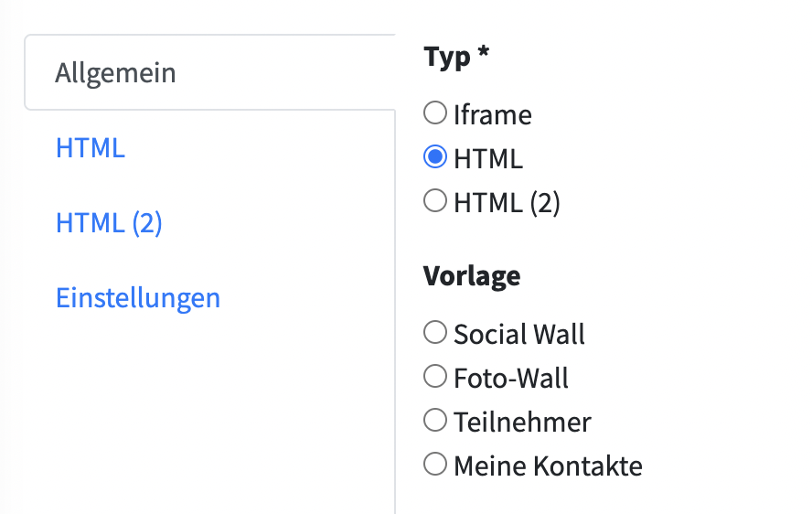812x514 pixels.
Task: Click the Iframe option label text
Action: [492, 115]
